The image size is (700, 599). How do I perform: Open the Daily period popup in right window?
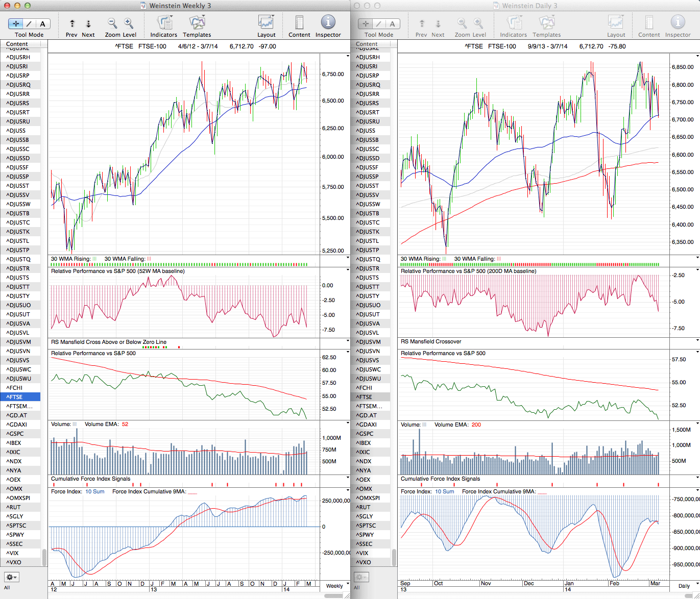point(686,585)
